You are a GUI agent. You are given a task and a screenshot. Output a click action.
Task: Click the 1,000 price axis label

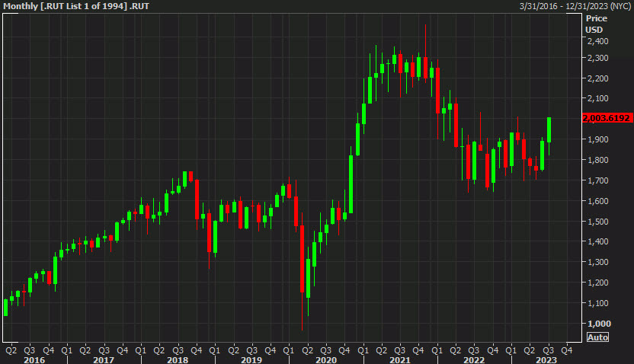tap(599, 324)
